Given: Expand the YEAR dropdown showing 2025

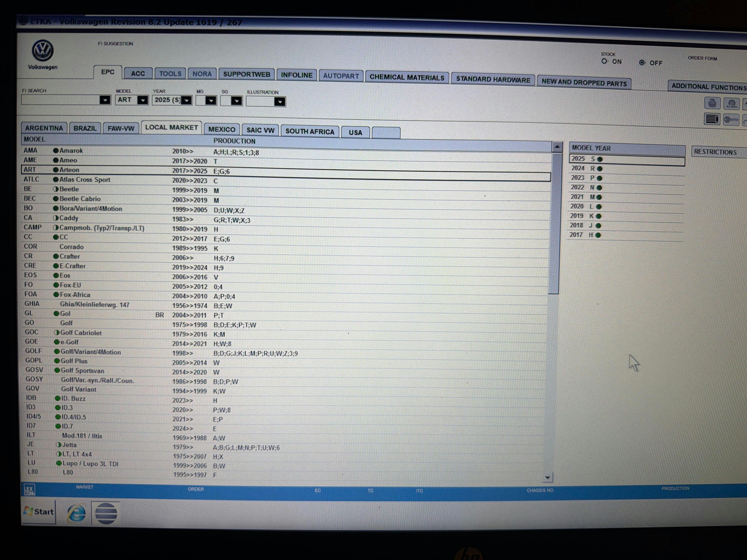Looking at the screenshot, I should (187, 101).
